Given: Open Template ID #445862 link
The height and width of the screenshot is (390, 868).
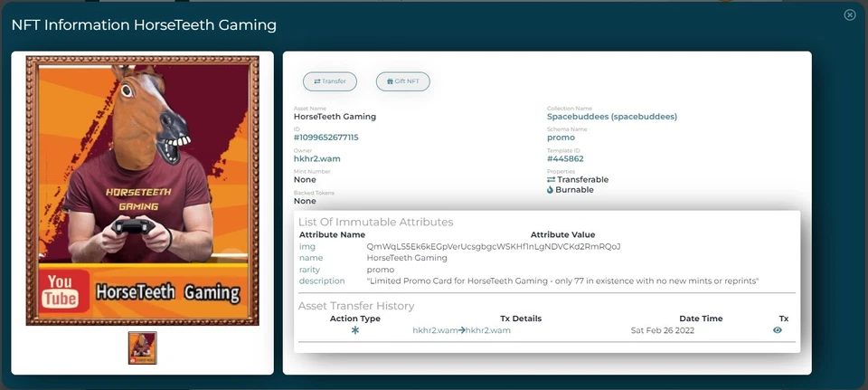Looking at the screenshot, I should (x=565, y=158).
